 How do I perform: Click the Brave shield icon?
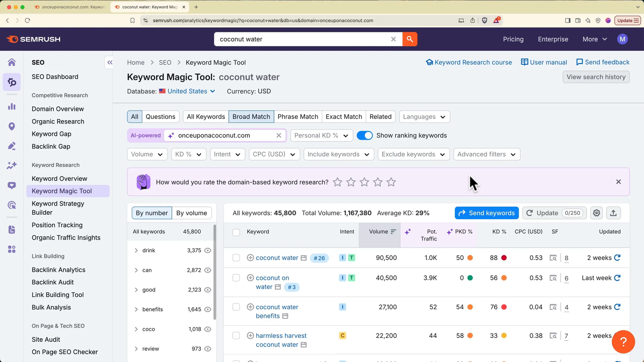tap(485, 21)
